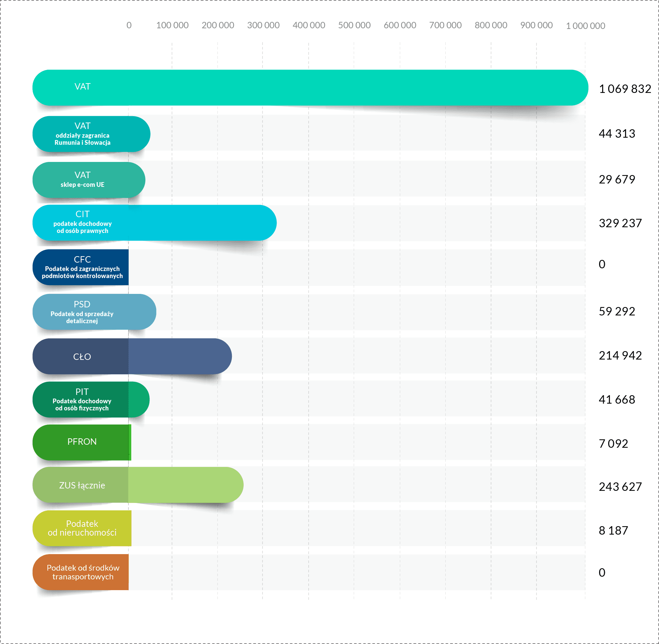Image resolution: width=659 pixels, height=644 pixels.
Task: Click the 329 237 CIT value
Action: click(620, 223)
